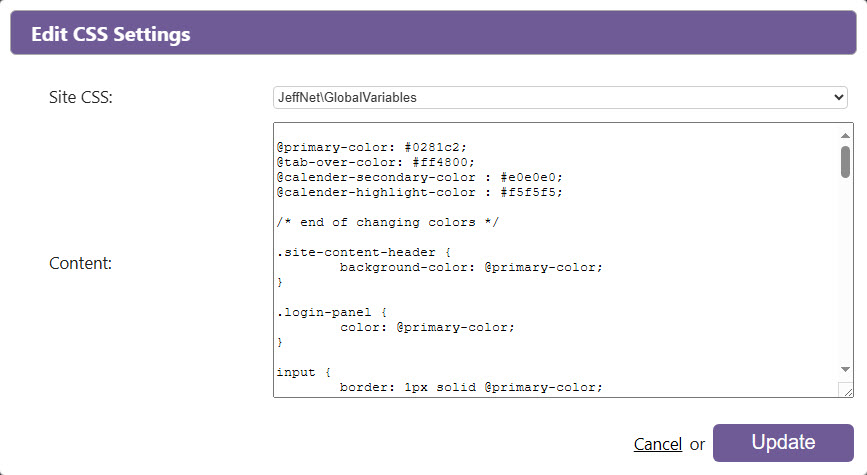
Task: Click the Update button
Action: pos(783,443)
